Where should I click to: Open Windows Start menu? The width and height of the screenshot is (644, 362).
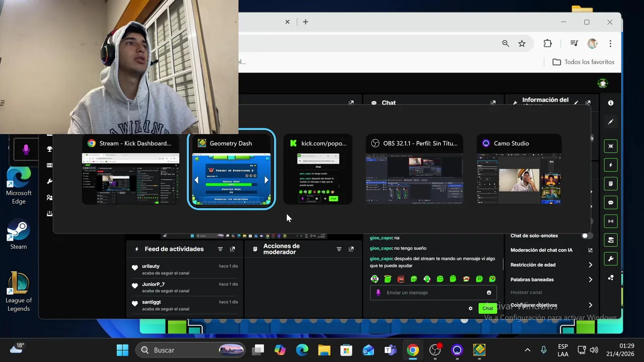coord(122,350)
